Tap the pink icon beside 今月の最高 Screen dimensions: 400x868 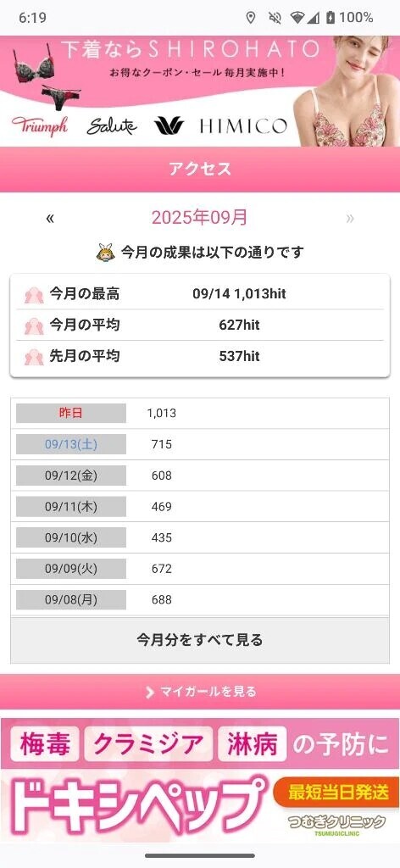tap(34, 294)
